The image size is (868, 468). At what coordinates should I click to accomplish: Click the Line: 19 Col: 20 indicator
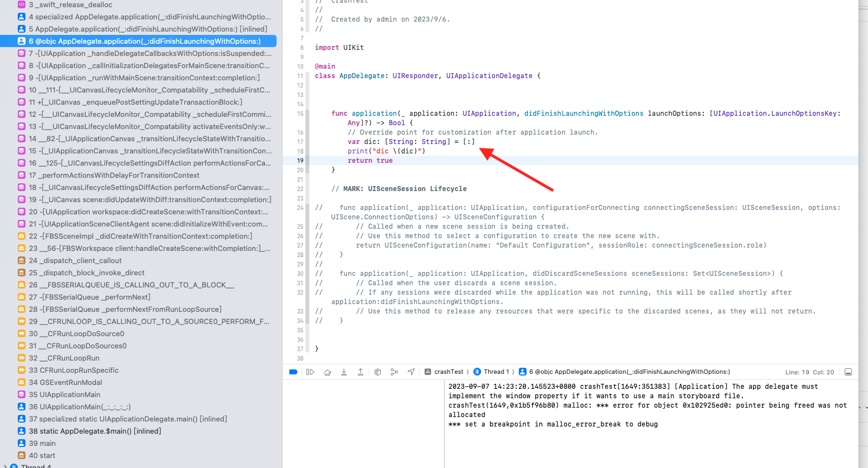point(809,372)
